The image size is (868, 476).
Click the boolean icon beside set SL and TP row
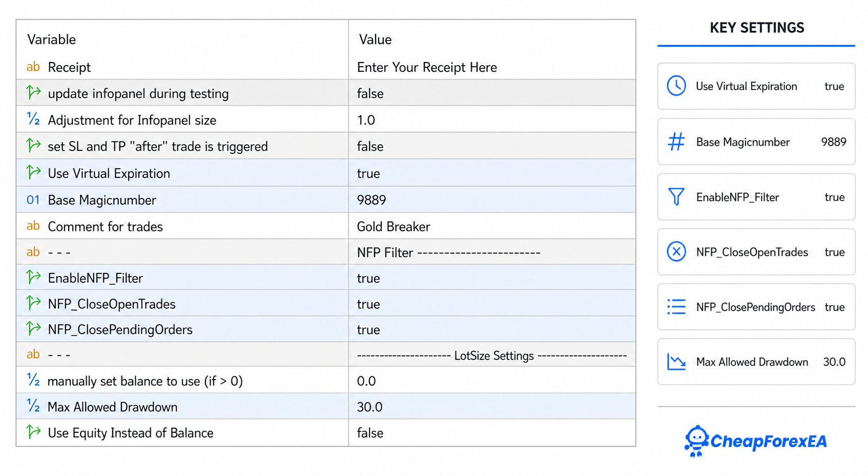pos(34,145)
